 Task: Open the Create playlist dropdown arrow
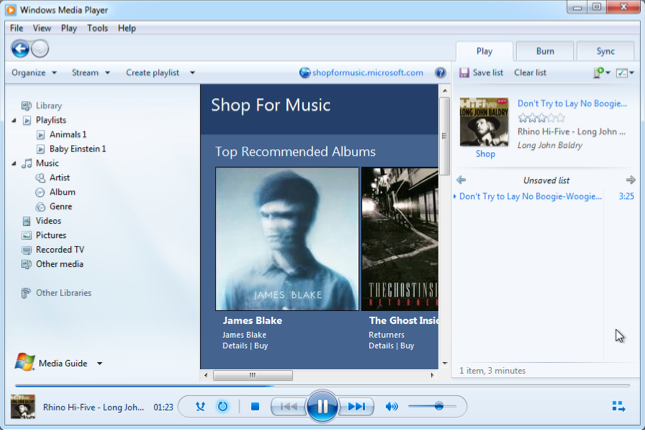pos(192,73)
